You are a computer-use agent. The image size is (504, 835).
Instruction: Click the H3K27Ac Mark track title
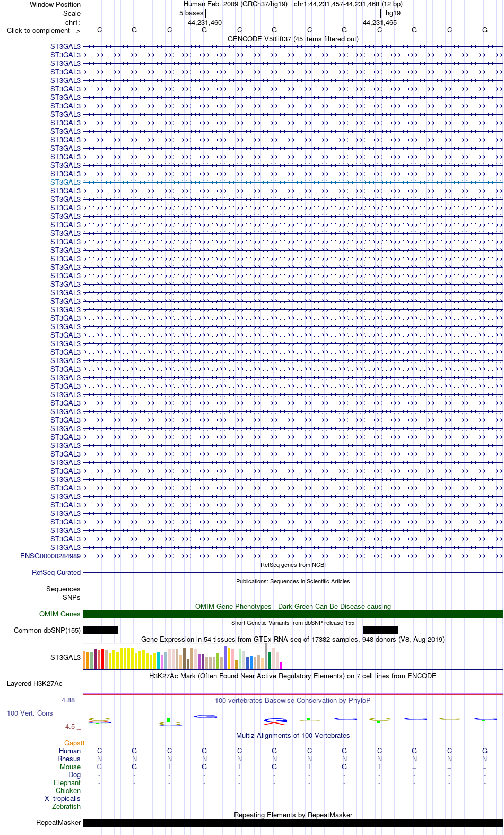[x=293, y=676]
